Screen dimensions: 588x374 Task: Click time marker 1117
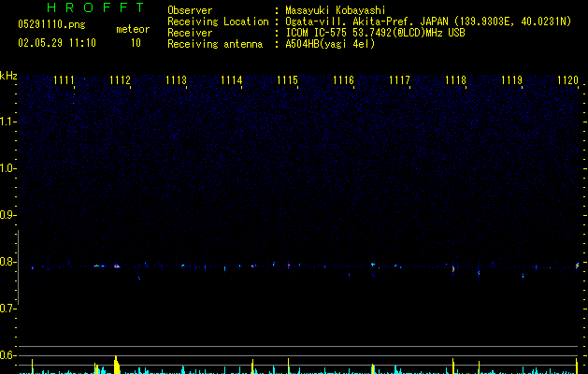click(400, 80)
